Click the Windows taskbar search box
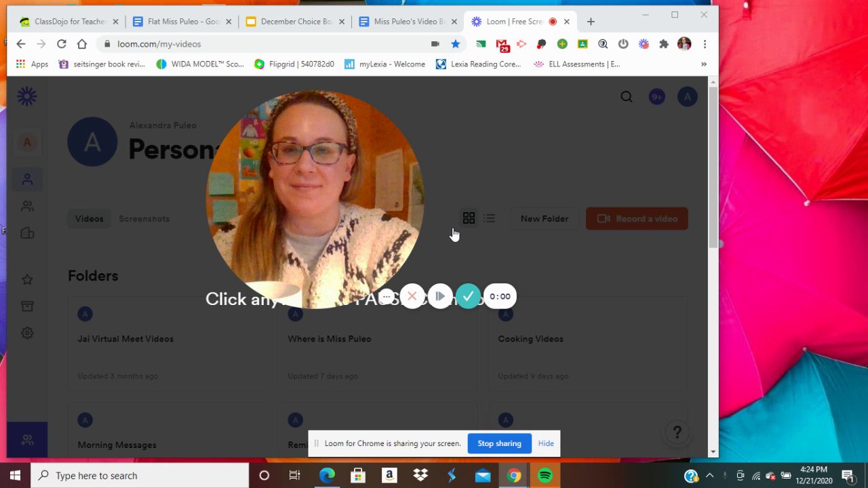Image resolution: width=868 pixels, height=488 pixels. point(140,476)
